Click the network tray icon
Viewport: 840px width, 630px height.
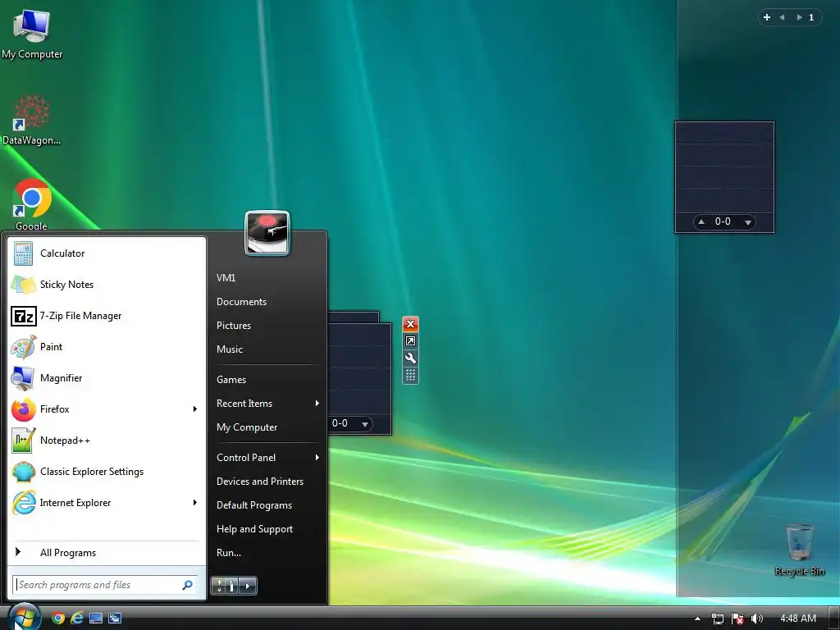(717, 619)
